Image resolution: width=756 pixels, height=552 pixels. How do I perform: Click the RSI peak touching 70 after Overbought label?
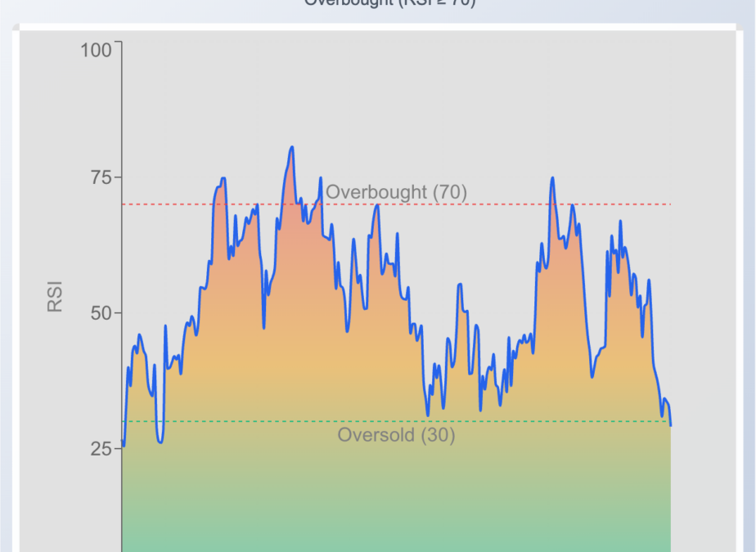click(376, 205)
